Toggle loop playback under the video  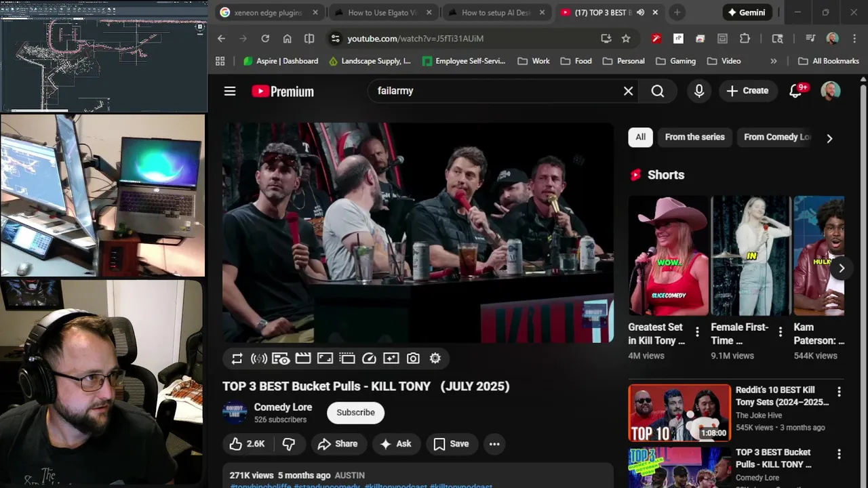[x=237, y=359]
